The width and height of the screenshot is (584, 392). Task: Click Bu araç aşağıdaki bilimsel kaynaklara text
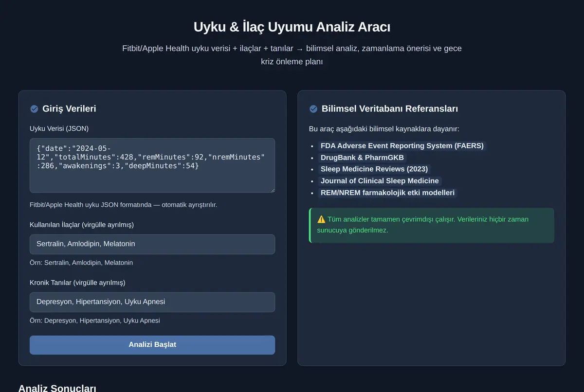pos(384,129)
